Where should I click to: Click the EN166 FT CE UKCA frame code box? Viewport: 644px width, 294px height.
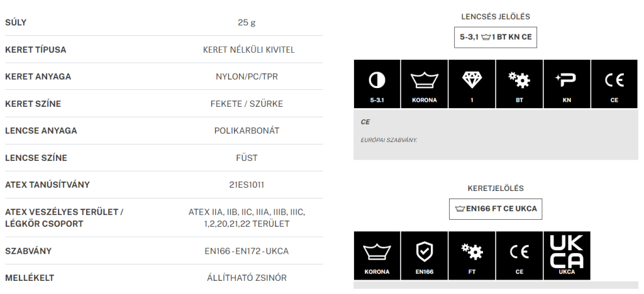click(x=496, y=209)
